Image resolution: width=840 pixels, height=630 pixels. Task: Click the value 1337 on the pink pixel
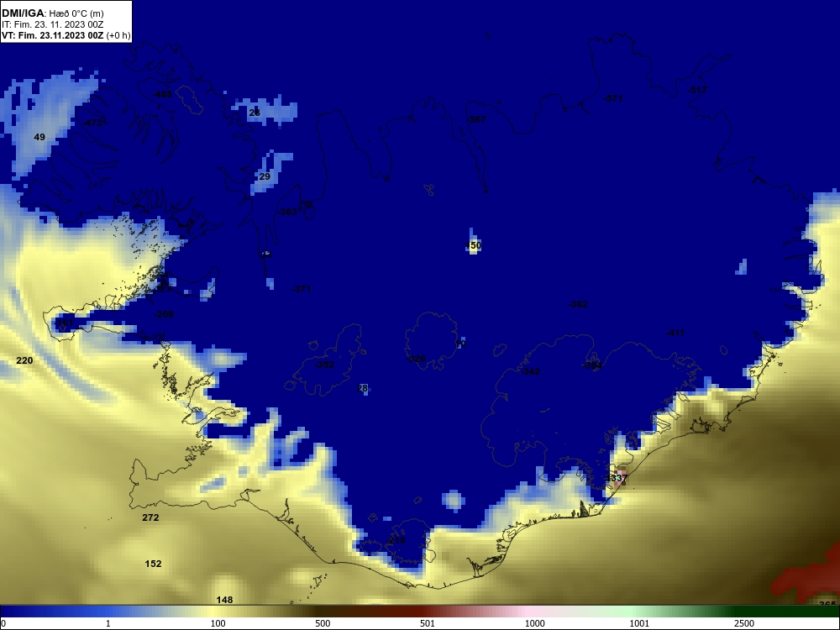click(x=617, y=478)
